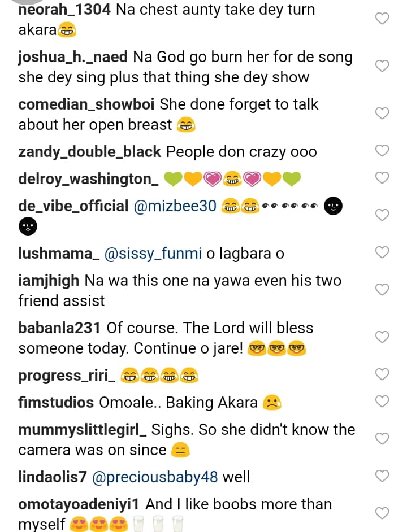407x532 pixels.
Task: Open omotayoadeniyi1's profile
Action: pyautogui.click(x=82, y=504)
